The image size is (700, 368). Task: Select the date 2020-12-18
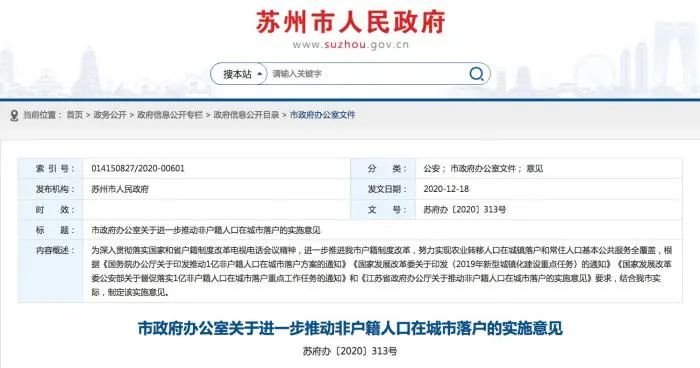coord(446,189)
